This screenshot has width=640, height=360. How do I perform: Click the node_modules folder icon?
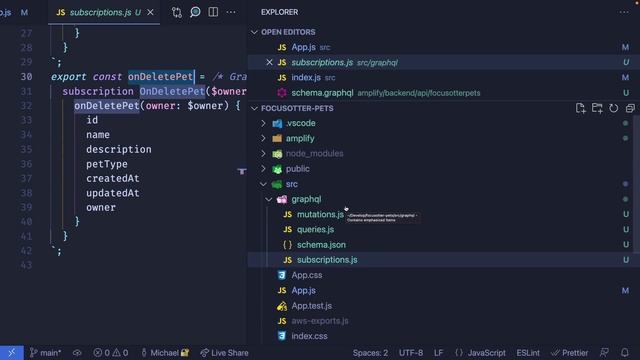point(277,153)
